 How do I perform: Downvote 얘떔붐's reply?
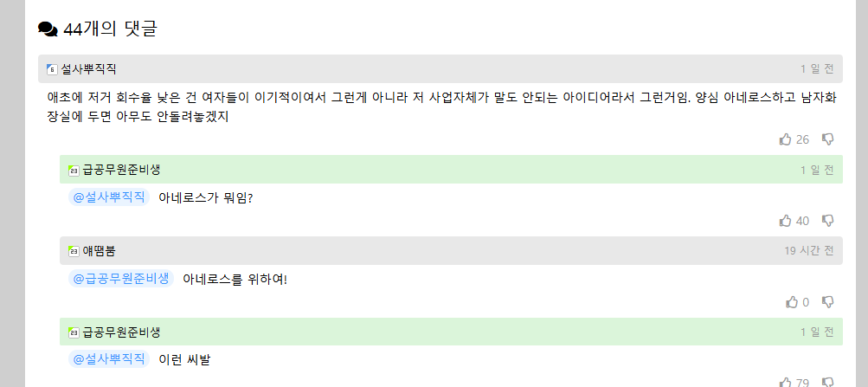pyautogui.click(x=828, y=302)
